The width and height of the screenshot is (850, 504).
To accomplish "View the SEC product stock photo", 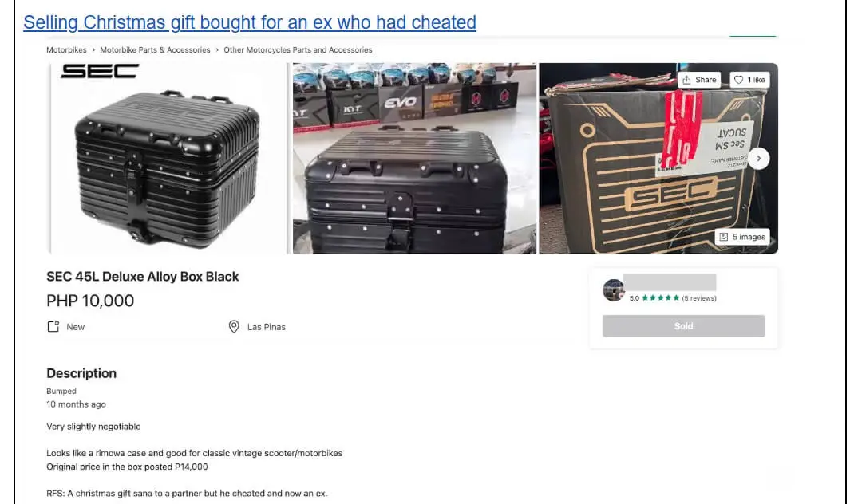I will tap(168, 158).
